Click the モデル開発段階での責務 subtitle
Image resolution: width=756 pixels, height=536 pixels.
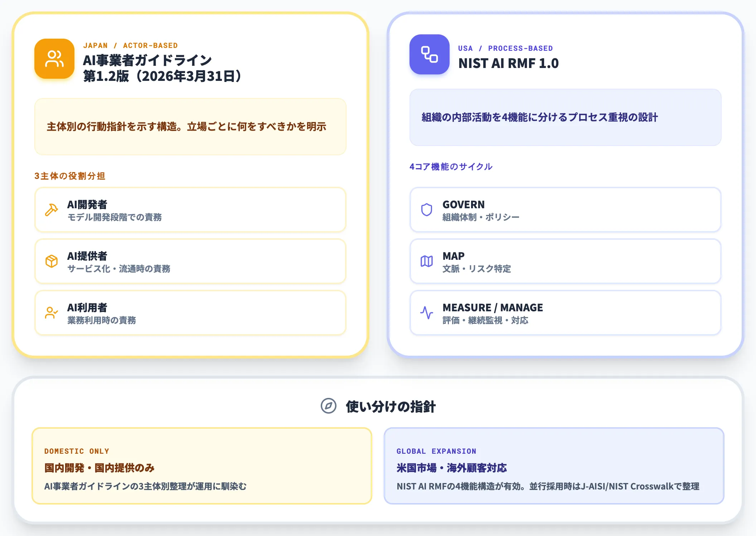point(115,217)
